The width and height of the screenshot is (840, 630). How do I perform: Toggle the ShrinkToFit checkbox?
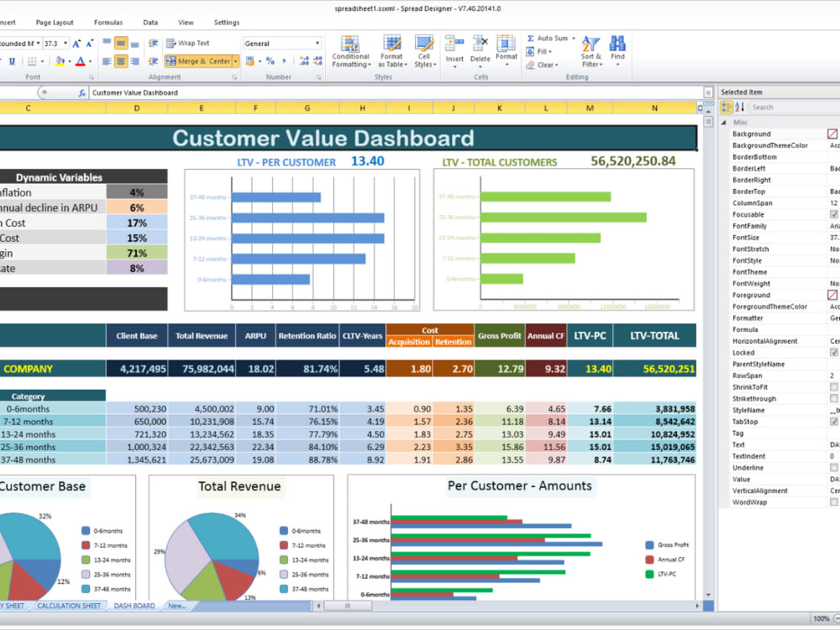[x=833, y=386]
